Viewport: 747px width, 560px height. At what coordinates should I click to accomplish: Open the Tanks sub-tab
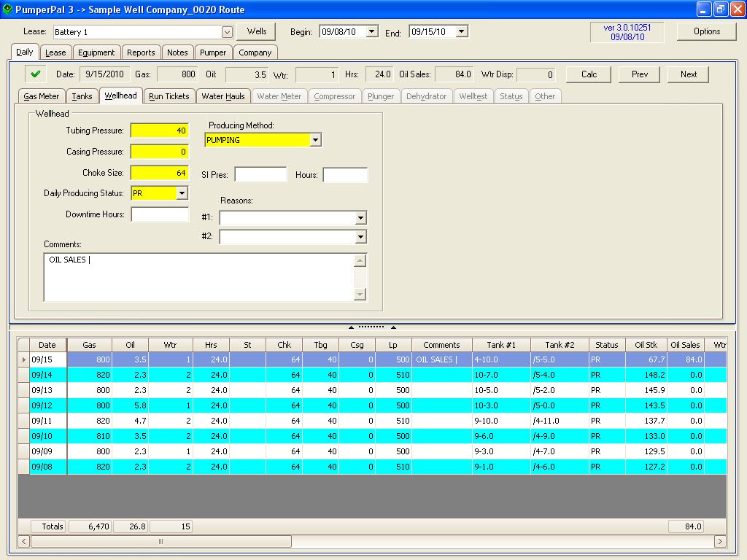tap(82, 95)
